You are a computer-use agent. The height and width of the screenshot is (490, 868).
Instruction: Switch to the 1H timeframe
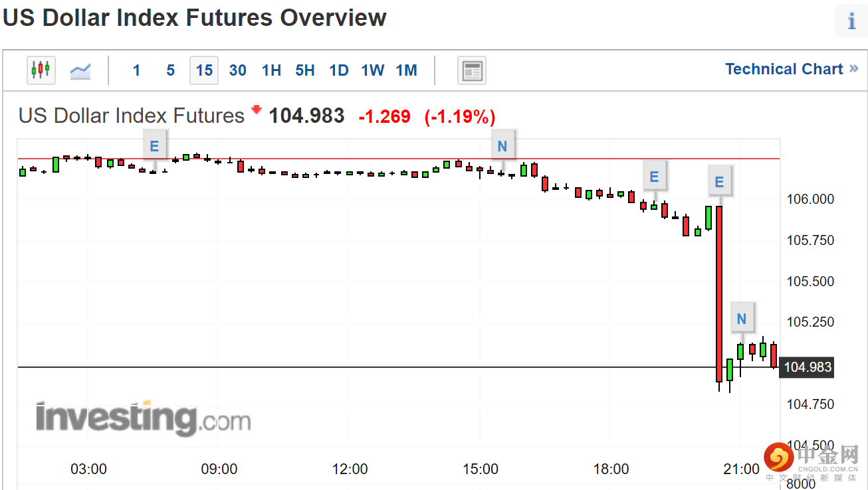[x=271, y=70]
